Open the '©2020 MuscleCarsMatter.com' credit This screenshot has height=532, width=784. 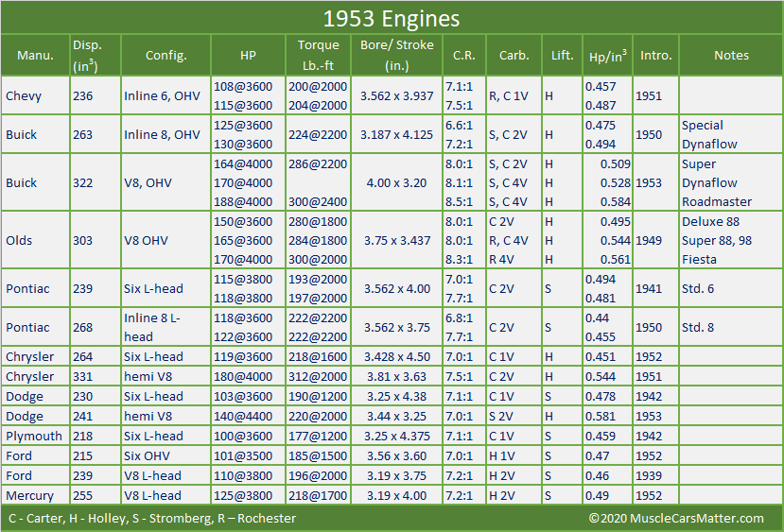pyautogui.click(x=676, y=519)
